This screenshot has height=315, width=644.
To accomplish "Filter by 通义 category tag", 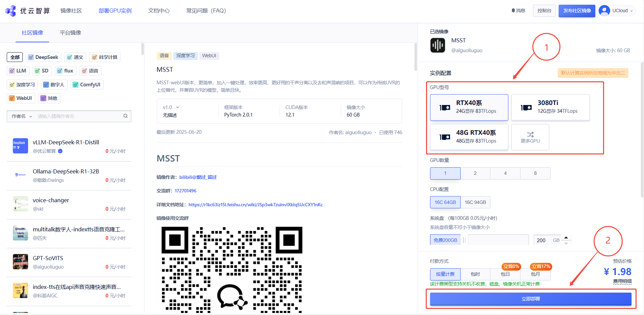I will click(75, 57).
